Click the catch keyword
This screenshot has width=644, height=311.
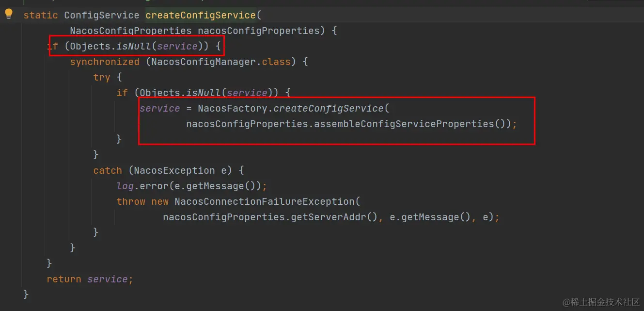(108, 170)
